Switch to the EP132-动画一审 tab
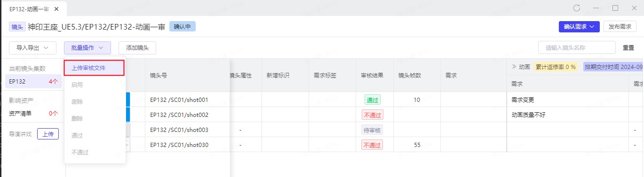Image resolution: width=644 pixels, height=177 pixels. pos(29,9)
